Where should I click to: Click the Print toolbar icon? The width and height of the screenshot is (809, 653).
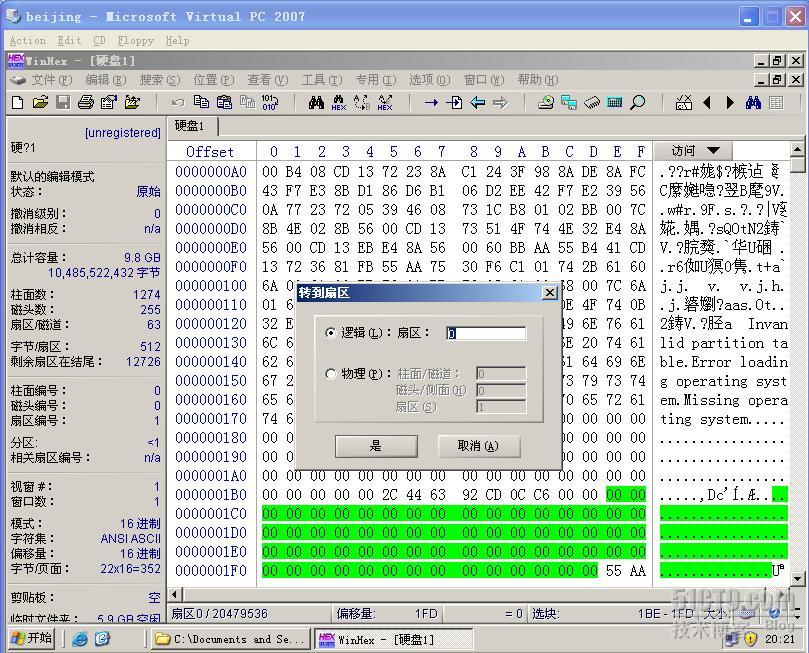86,102
